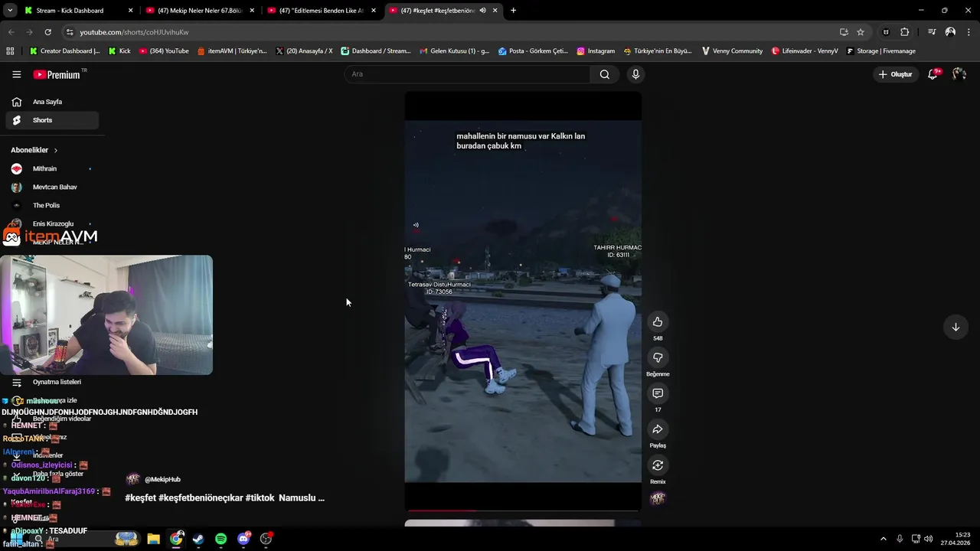Click the YouTube search magnifier button
Screen dimensions: 980x551
pyautogui.click(x=605, y=74)
